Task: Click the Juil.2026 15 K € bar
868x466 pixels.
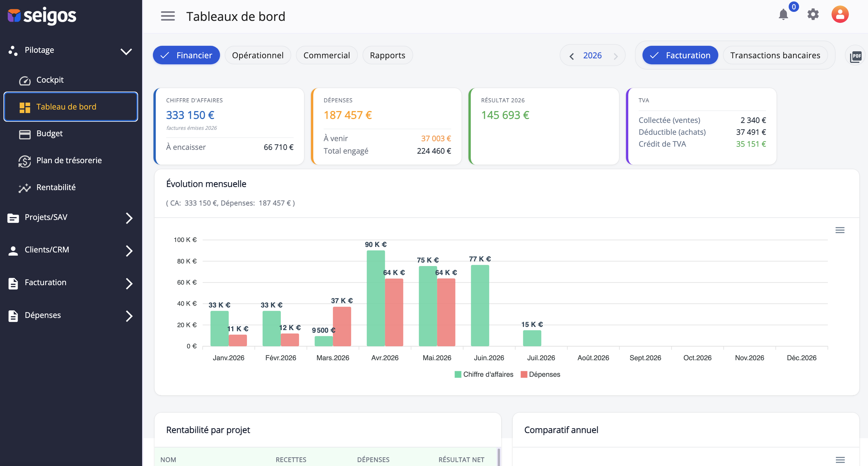Action: click(532, 338)
